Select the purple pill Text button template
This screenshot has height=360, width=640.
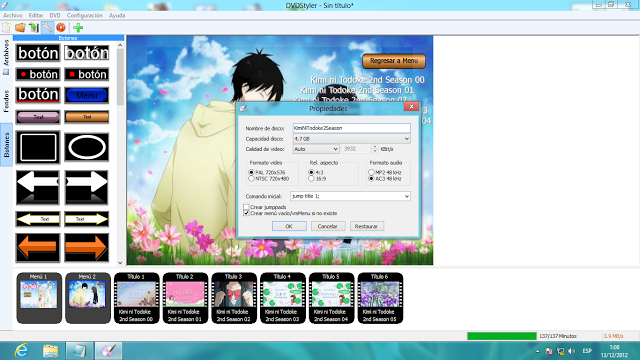point(38,117)
